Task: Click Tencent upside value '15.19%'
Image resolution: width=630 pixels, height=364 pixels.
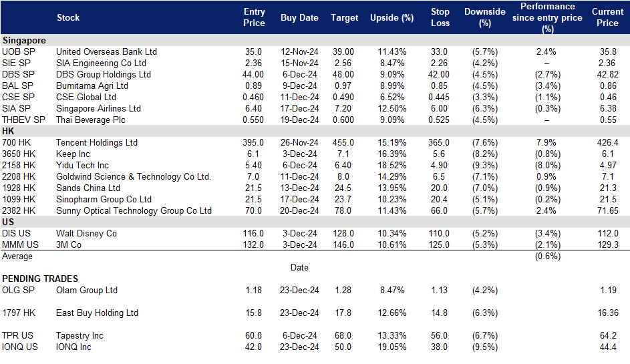Action: pos(391,143)
